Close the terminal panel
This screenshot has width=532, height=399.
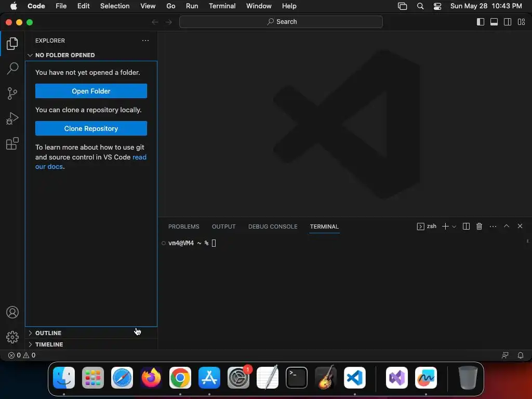[520, 226]
